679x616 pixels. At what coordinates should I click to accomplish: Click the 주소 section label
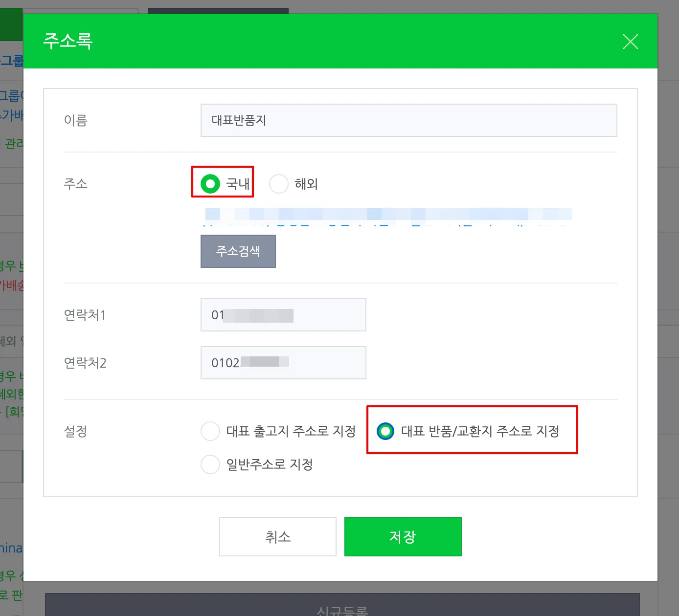pos(75,184)
